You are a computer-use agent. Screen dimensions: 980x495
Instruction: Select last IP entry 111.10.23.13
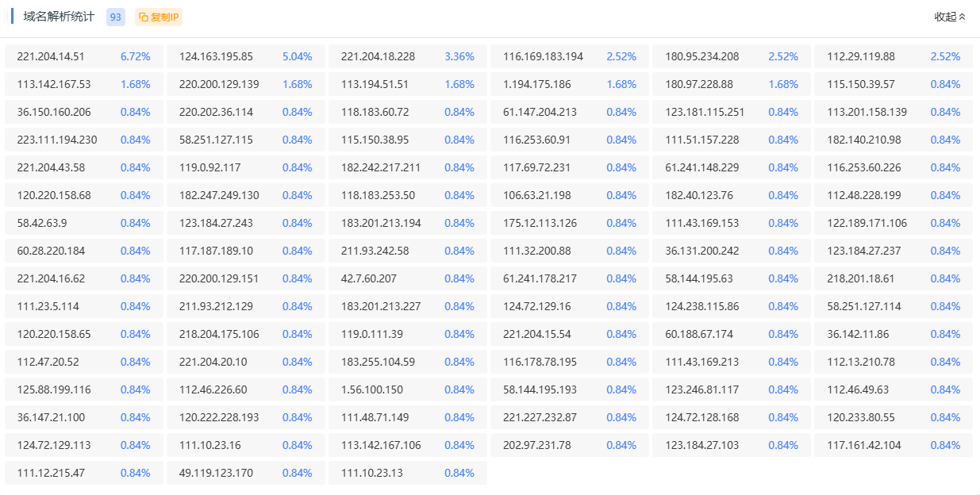pos(372,473)
